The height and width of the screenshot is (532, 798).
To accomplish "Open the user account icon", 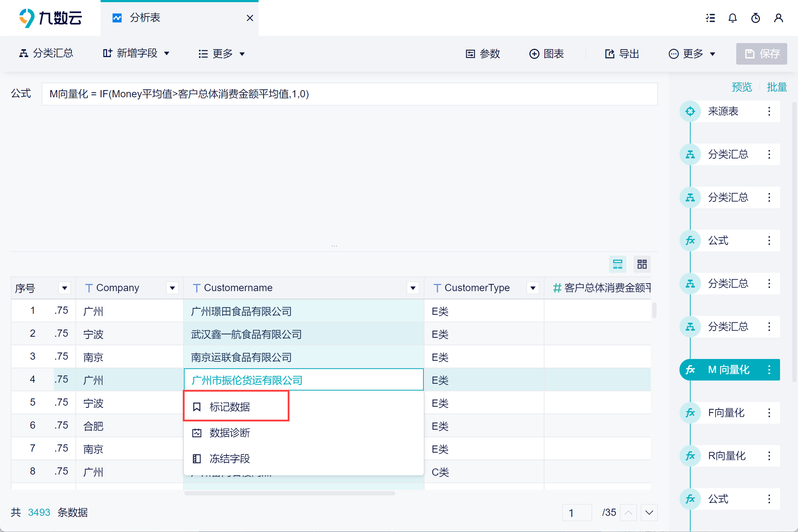I will [778, 18].
